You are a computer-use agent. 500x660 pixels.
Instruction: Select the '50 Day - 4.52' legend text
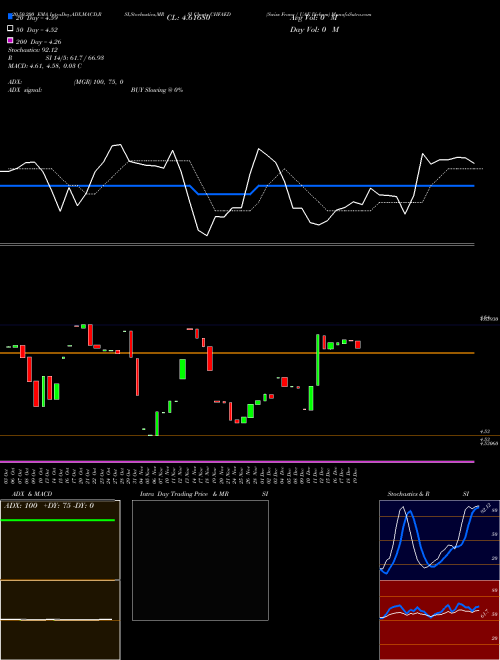[37, 30]
